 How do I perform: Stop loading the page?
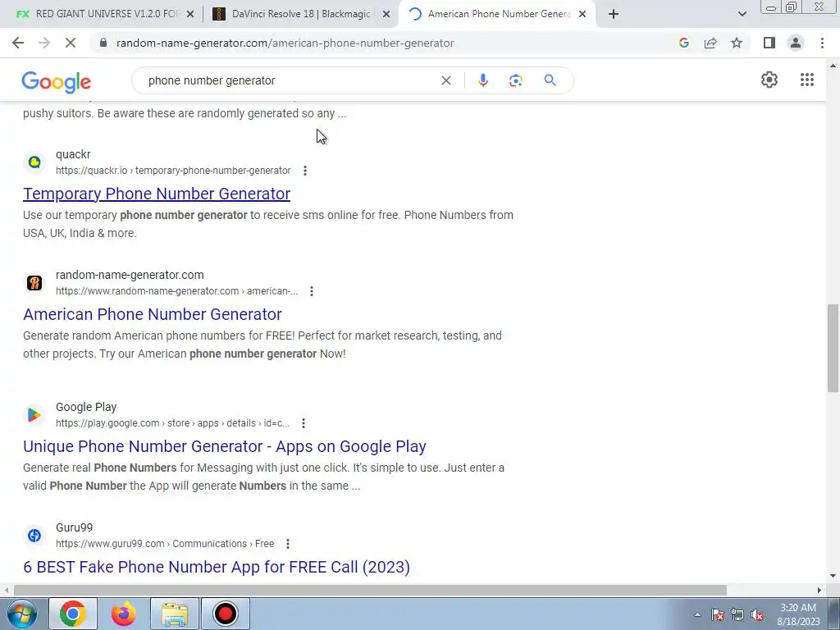tap(71, 43)
